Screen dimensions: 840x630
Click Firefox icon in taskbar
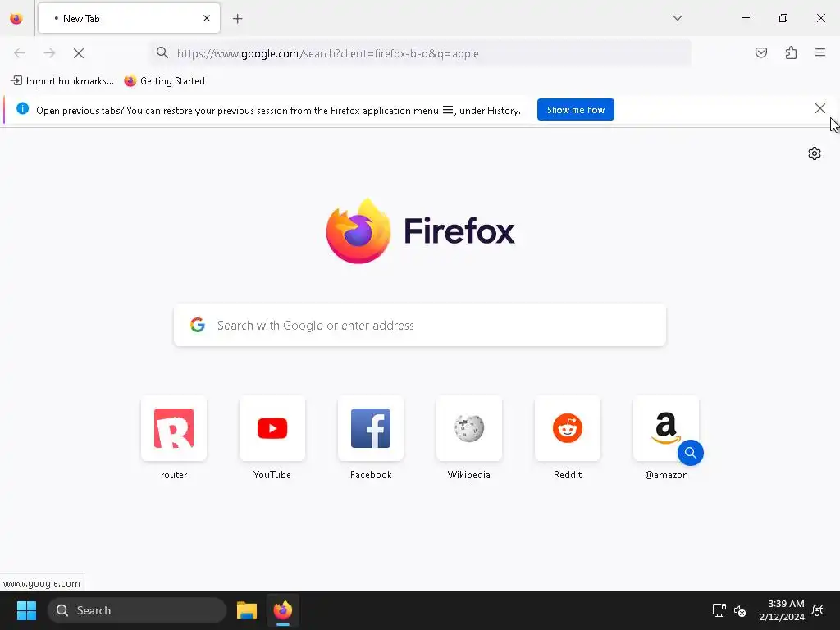283,610
